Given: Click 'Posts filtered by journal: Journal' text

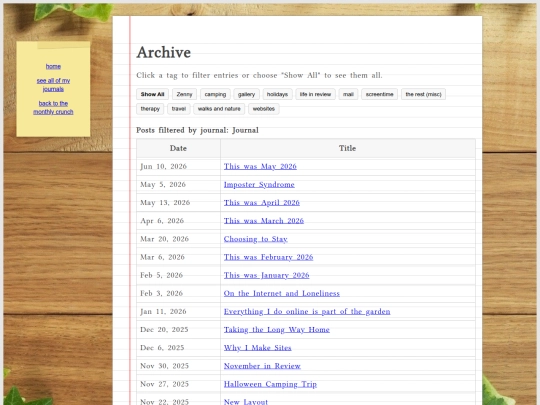Looking at the screenshot, I should 197,130.
